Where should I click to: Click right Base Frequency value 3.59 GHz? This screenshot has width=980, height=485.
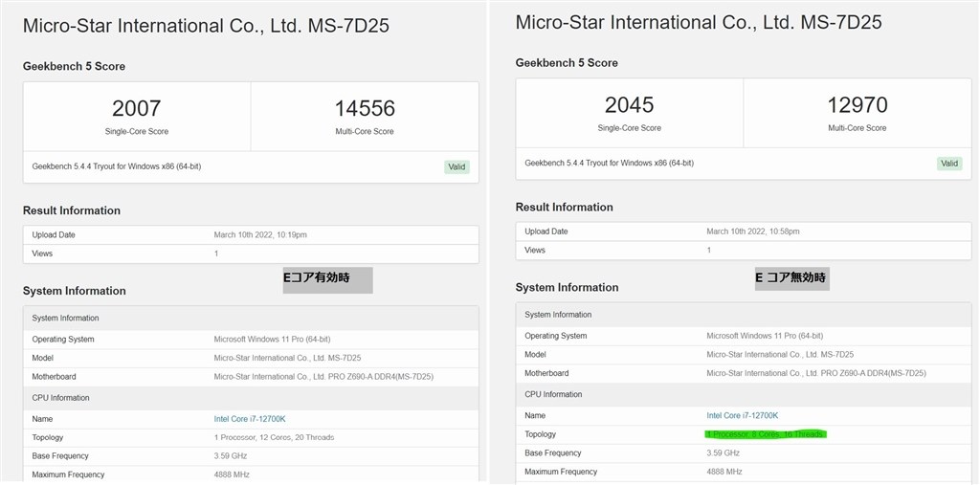(723, 452)
